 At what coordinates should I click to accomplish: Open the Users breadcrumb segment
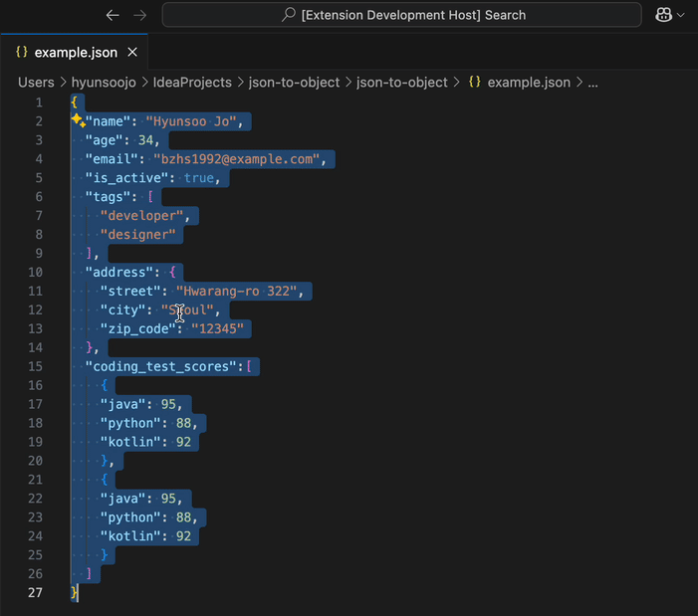click(36, 83)
